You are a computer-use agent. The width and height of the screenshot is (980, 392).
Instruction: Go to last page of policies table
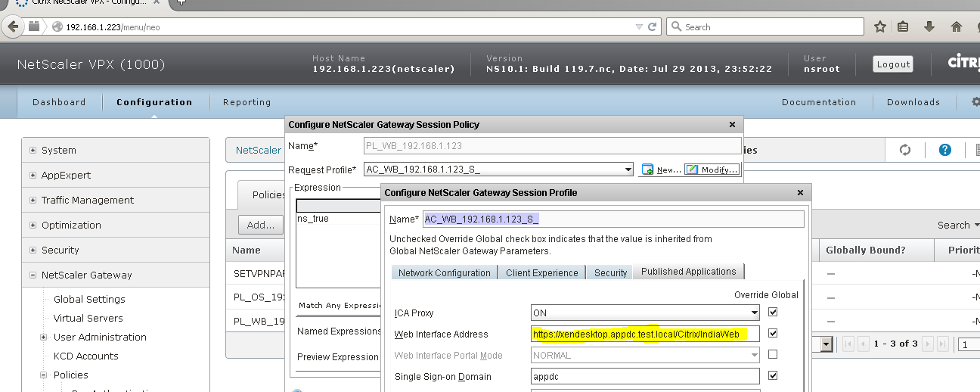pos(944,344)
